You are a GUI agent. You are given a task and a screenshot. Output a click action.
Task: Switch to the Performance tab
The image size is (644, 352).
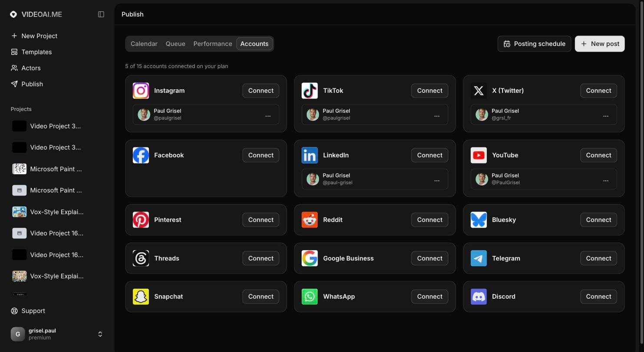(213, 44)
